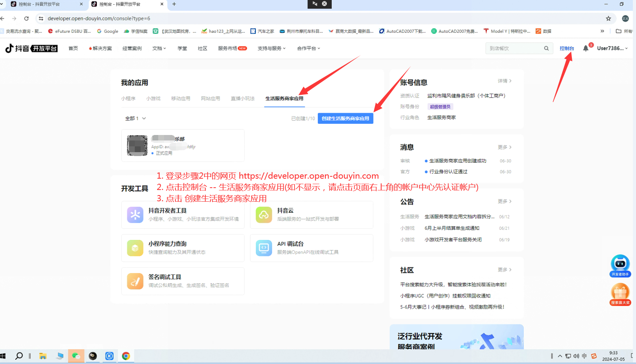Open 公告 更多 link
Screen dimensions: 636x364
coord(504,201)
